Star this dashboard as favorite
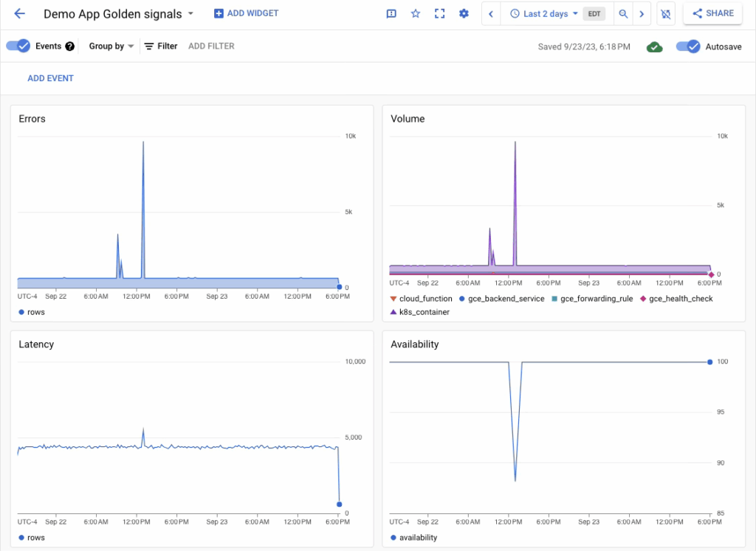The height and width of the screenshot is (551, 756). [x=416, y=14]
